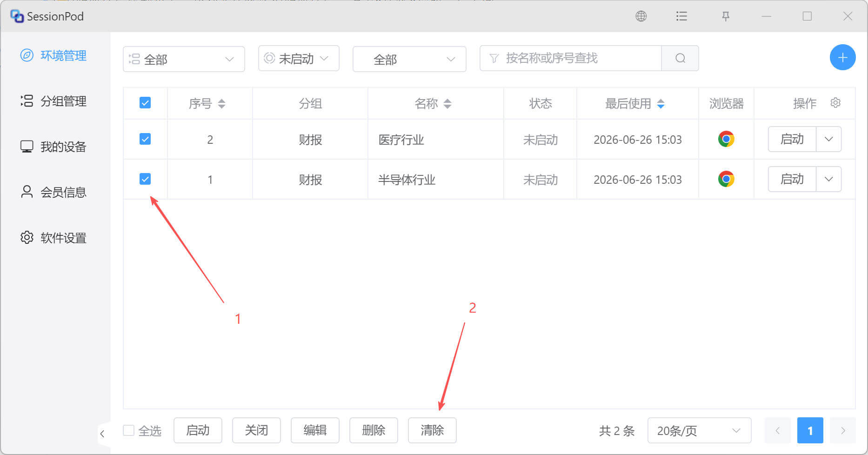Screen dimensions: 868x455
Task: Click the globe language icon in title bar
Action: tap(641, 16)
